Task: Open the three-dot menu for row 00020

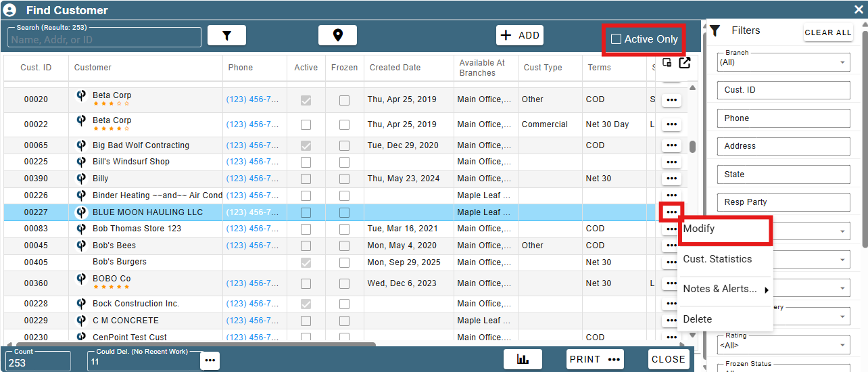Action: (x=671, y=99)
